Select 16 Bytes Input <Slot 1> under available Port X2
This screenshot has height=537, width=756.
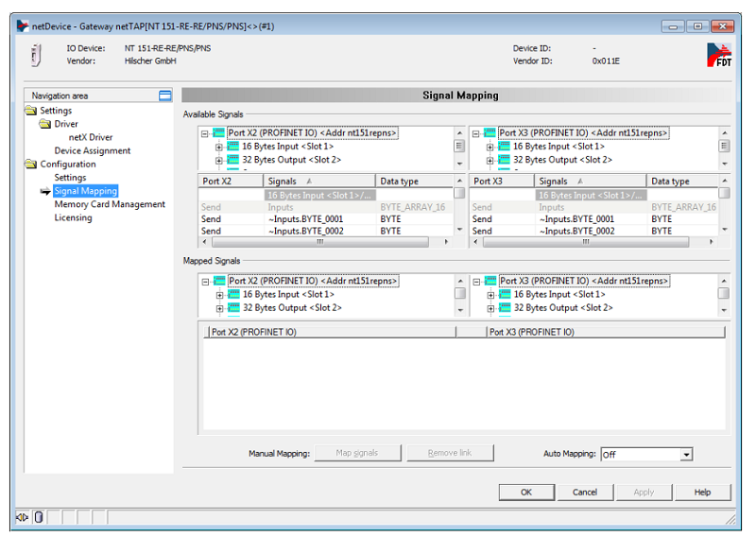point(288,147)
